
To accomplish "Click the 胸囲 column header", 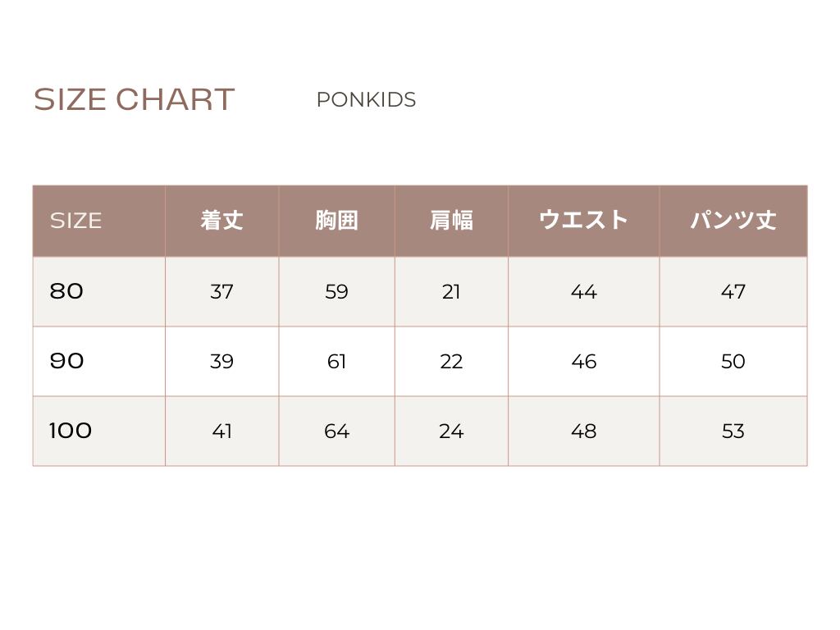I will point(336,221).
